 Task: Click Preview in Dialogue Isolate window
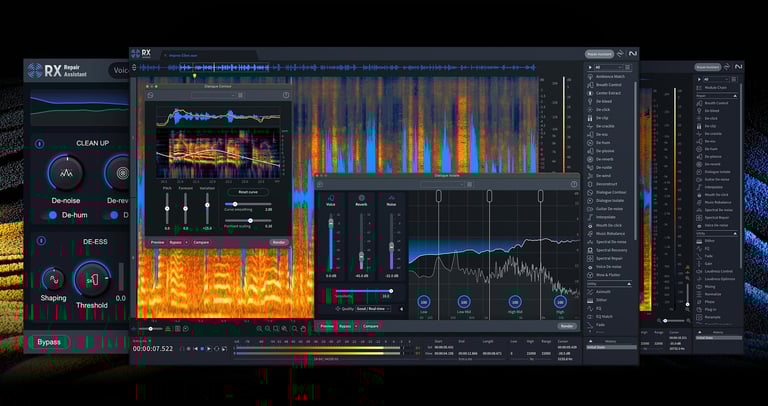point(327,326)
